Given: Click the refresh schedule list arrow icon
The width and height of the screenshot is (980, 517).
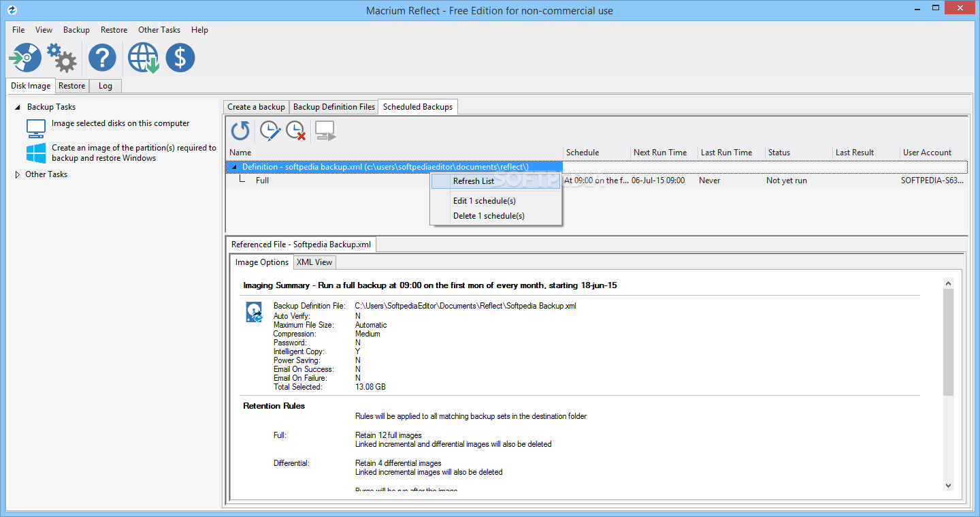Looking at the screenshot, I should (x=240, y=131).
